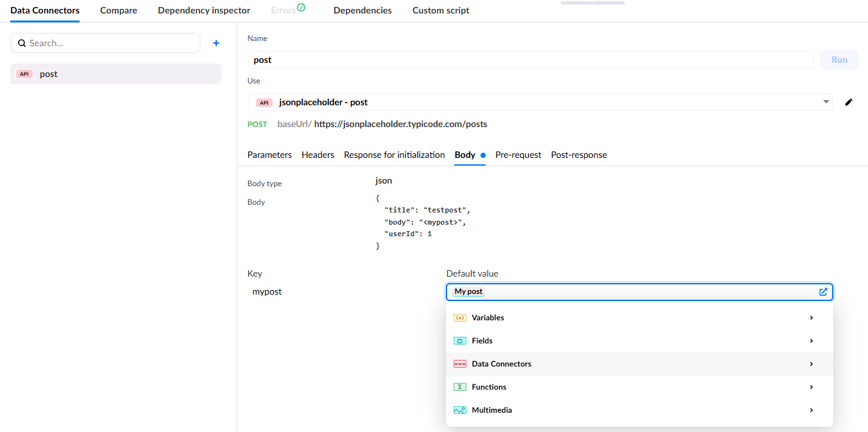Click the top panel drag handle bar

pos(593,3)
